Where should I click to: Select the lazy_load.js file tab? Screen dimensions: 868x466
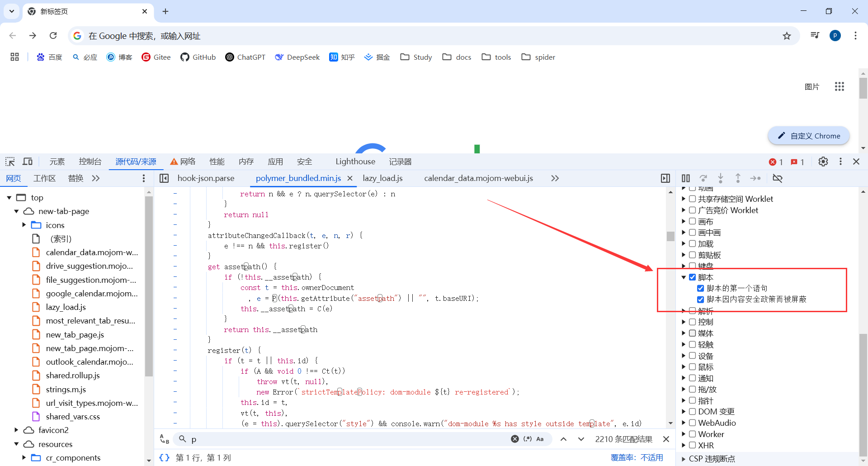pyautogui.click(x=382, y=178)
